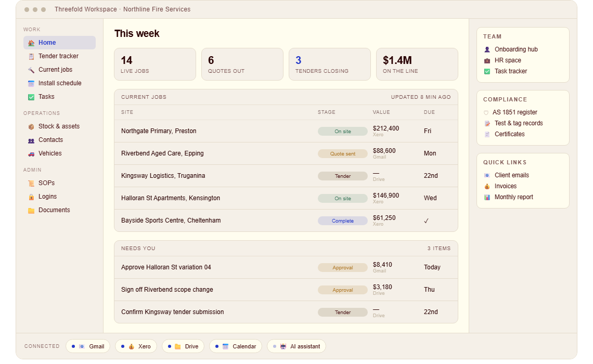
Task: Click the Invoices money bag icon
Action: pos(487,186)
